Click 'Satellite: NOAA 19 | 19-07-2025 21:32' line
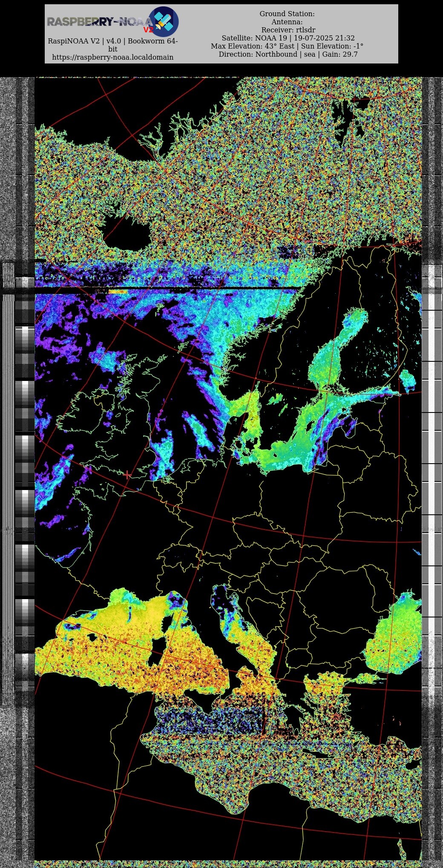This screenshot has height=868, width=443. 288,38
